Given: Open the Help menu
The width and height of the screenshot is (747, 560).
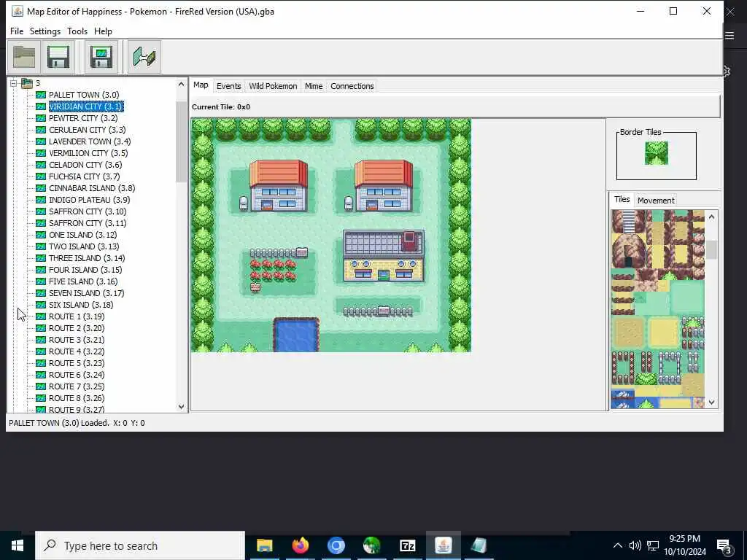Looking at the screenshot, I should tap(103, 31).
